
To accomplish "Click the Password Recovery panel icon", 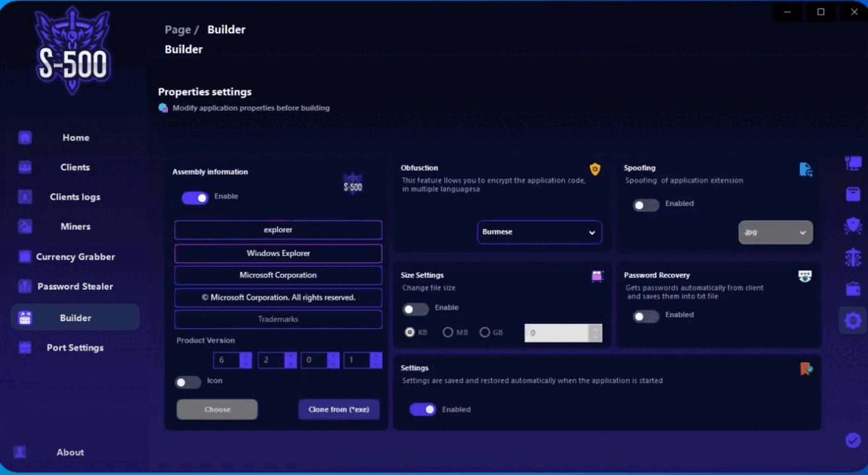I will coord(804,275).
